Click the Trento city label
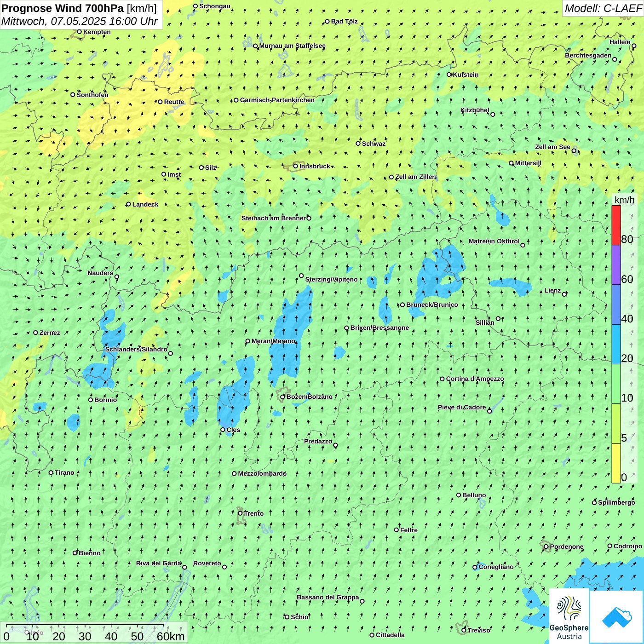Viewport: 644px width, 644px height. [254, 513]
